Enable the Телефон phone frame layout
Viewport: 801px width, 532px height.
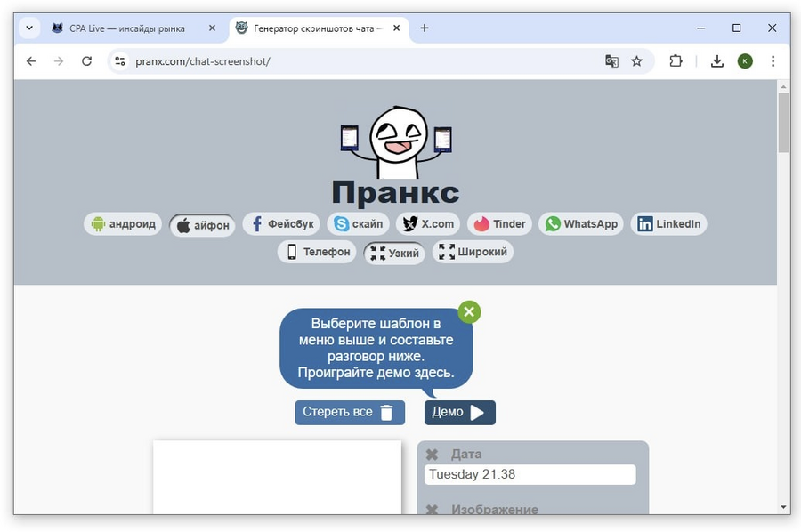click(x=317, y=252)
